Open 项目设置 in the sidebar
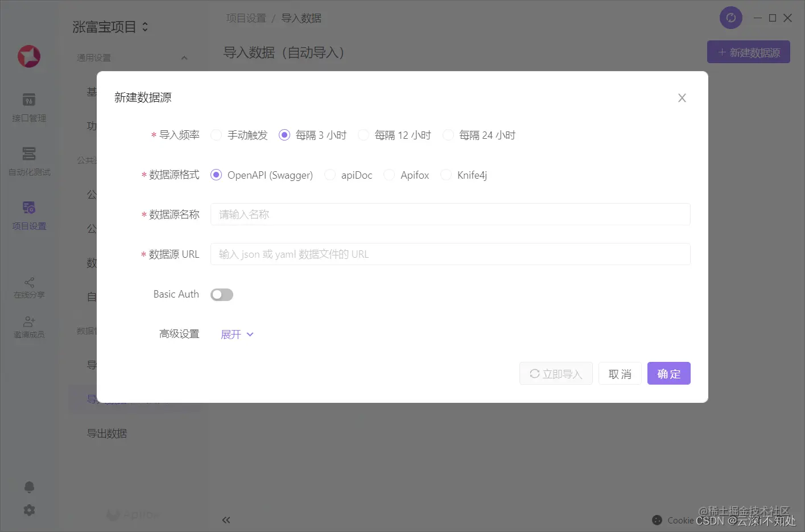Screen dimensions: 805x532 29,216
